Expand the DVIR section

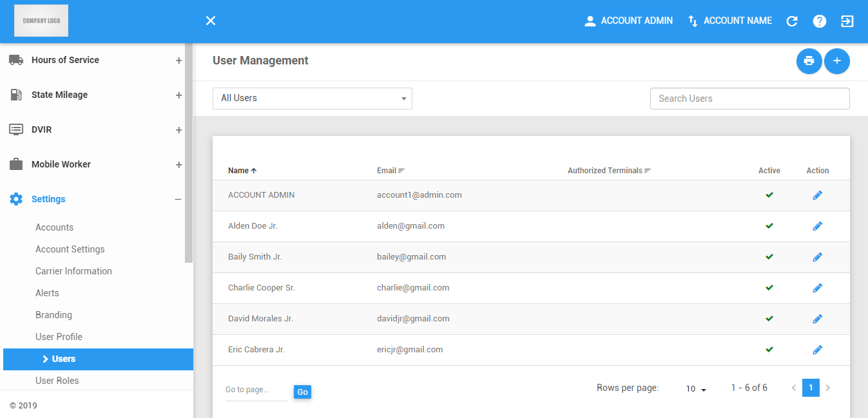tap(178, 130)
